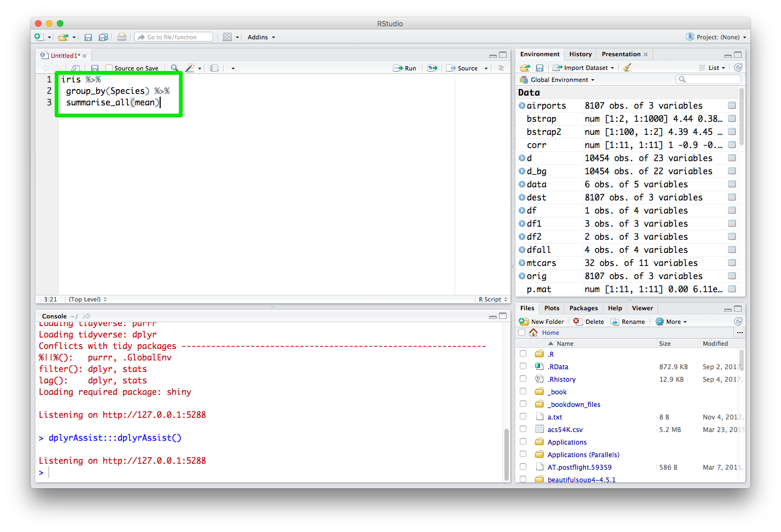Click the ellipsis go-to-directory button in Files
Image resolution: width=781 pixels, height=532 pixels.
pyautogui.click(x=739, y=333)
